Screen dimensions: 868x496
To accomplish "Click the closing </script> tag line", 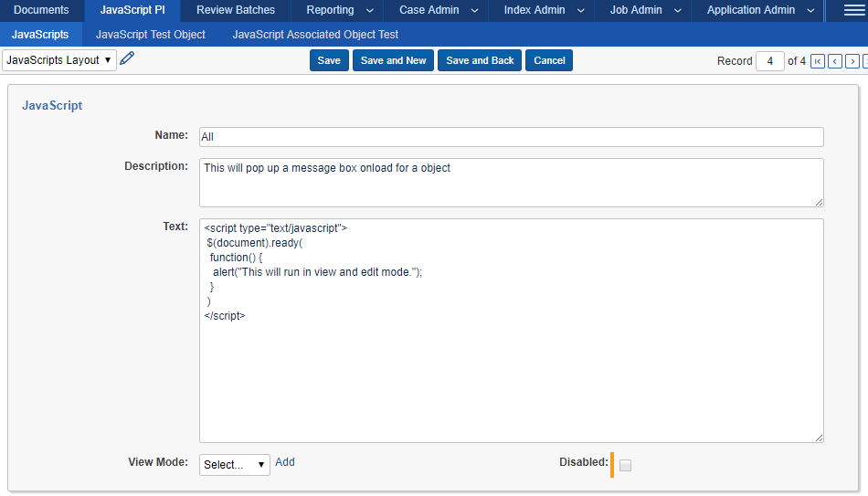I will (225, 315).
